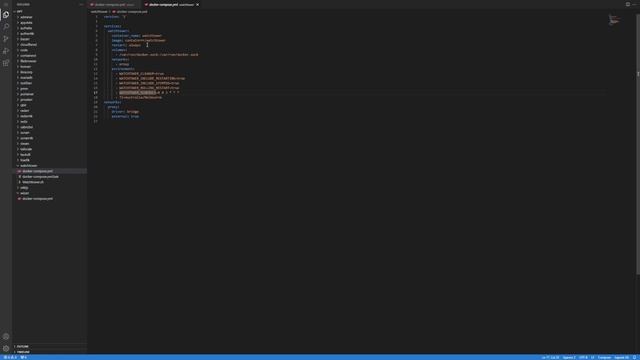The width and height of the screenshot is (640, 360).
Task: Open the hamburger application menu
Action: coord(6,4)
